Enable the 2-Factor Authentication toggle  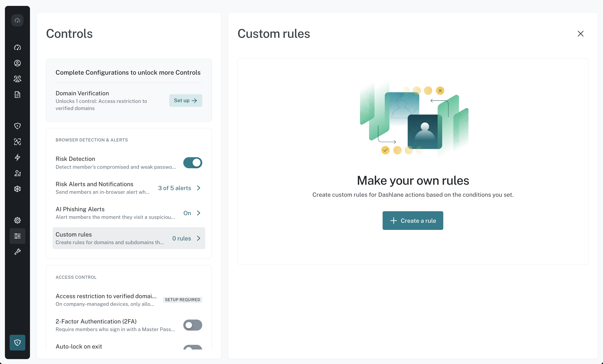point(193,325)
